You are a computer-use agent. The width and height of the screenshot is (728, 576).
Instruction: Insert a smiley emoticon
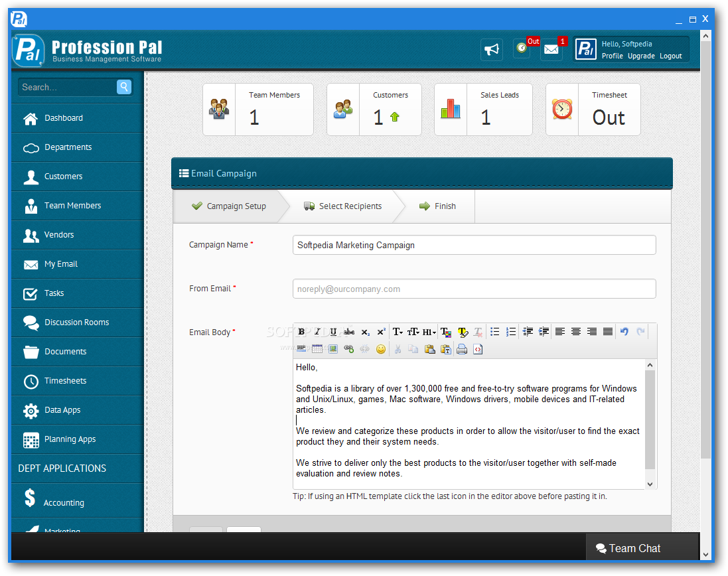click(381, 349)
